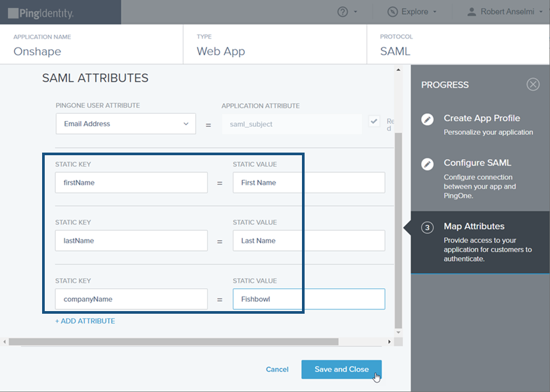This screenshot has height=392, width=550.
Task: Go to the Create App Profile step
Action: point(482,118)
